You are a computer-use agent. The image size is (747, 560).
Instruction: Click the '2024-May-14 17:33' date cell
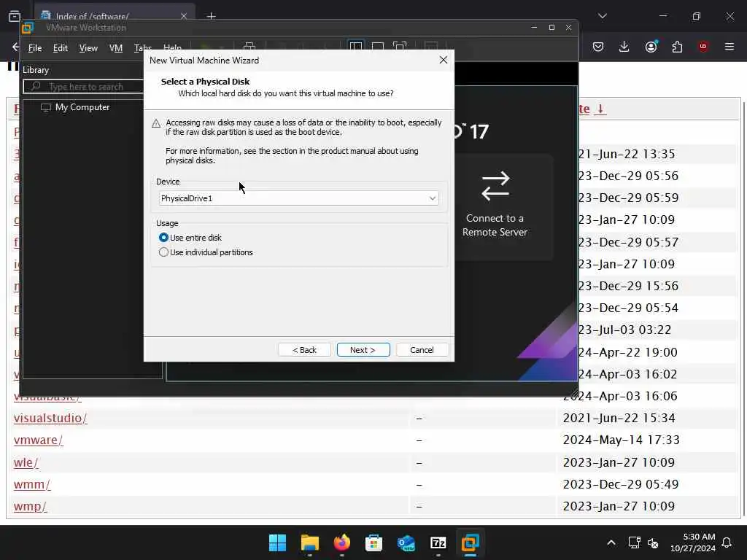(622, 440)
